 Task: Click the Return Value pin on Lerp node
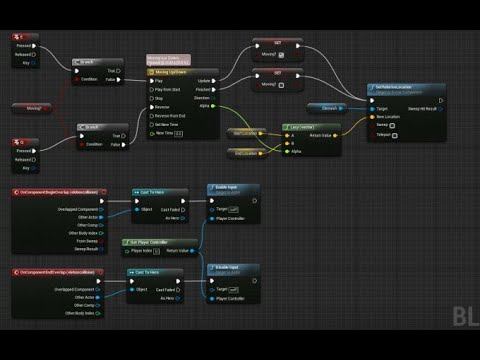(335, 135)
